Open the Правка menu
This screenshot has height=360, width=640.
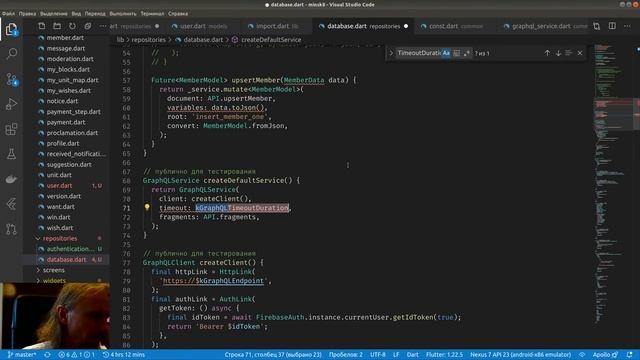(x=27, y=13)
